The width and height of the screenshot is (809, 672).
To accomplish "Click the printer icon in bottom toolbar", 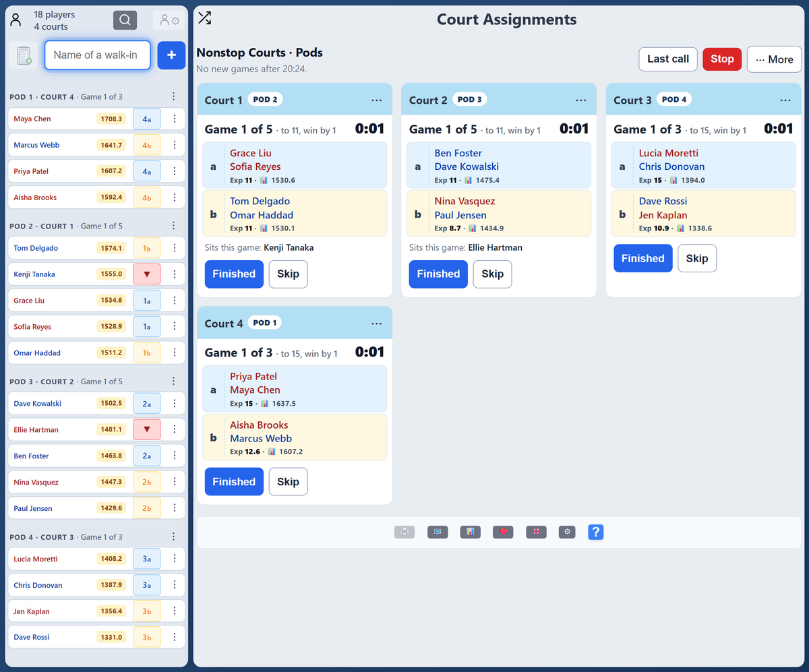I will pos(404,532).
